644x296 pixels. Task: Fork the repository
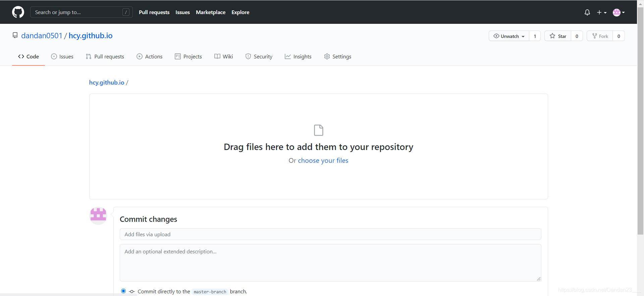[600, 36]
